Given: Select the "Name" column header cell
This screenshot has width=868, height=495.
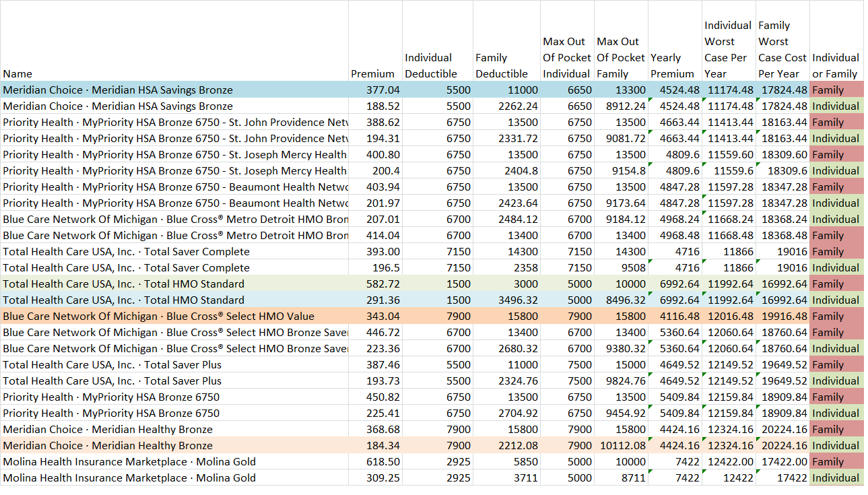Looking at the screenshot, I should point(174,41).
